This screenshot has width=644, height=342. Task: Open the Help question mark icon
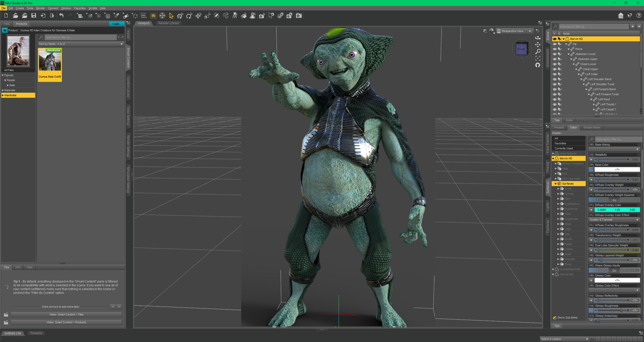tap(639, 15)
